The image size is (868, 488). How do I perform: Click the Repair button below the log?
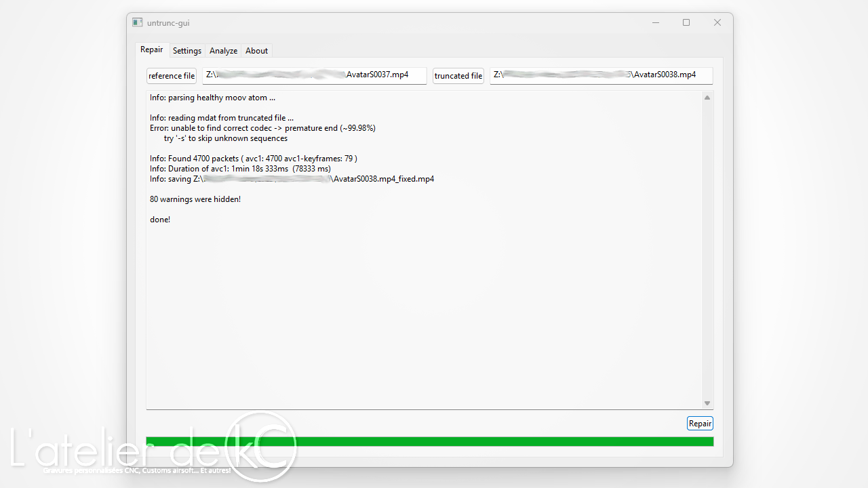[x=700, y=424]
